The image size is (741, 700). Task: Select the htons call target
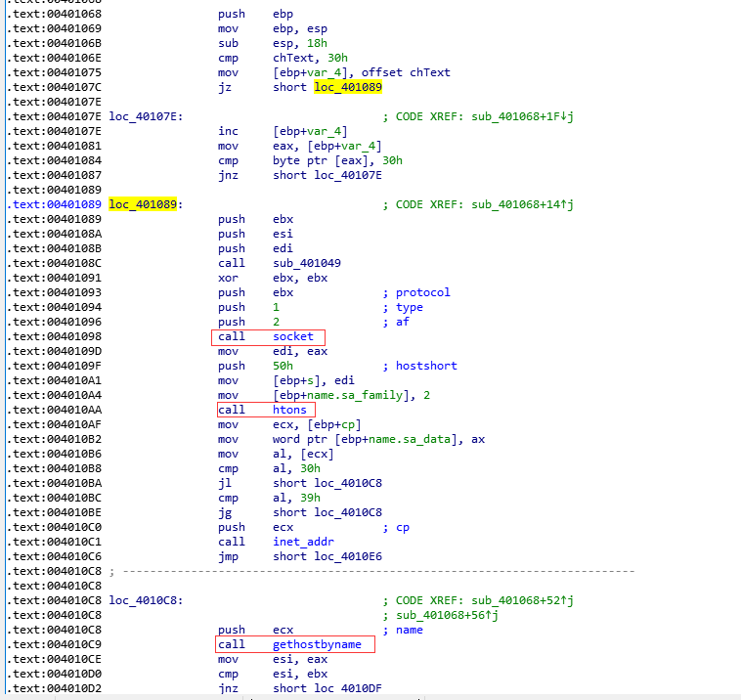[x=289, y=410]
